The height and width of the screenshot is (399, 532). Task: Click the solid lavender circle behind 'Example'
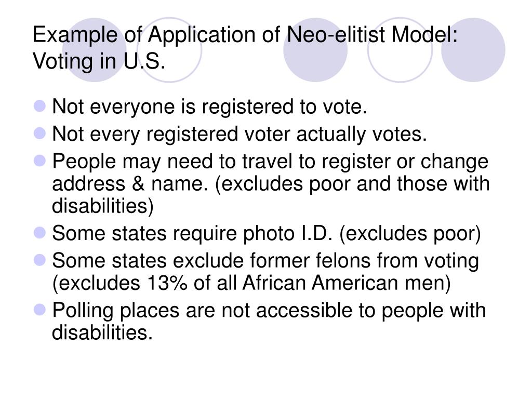95,50
